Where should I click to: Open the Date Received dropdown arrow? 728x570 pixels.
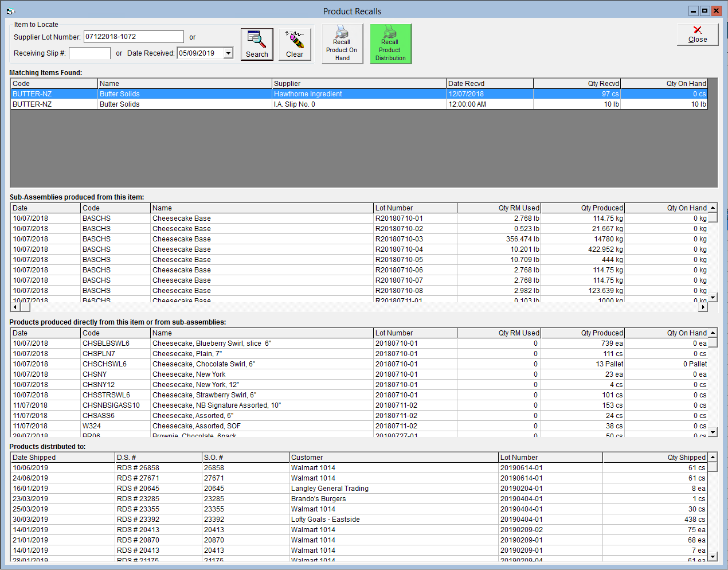coord(228,53)
